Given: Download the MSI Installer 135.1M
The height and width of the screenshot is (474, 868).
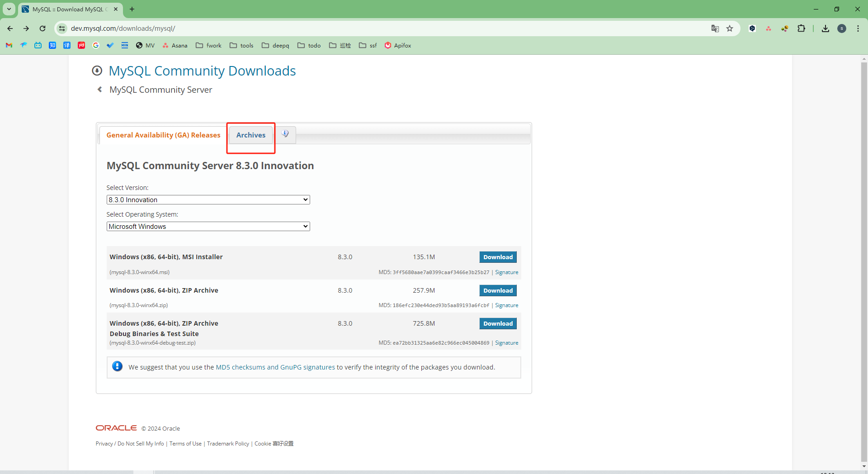Looking at the screenshot, I should coord(498,257).
